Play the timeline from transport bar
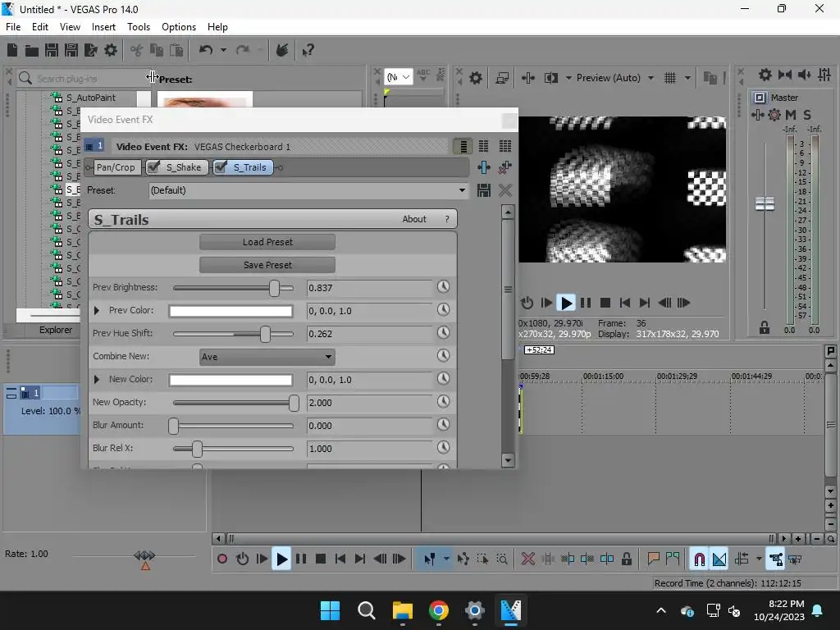 point(281,559)
